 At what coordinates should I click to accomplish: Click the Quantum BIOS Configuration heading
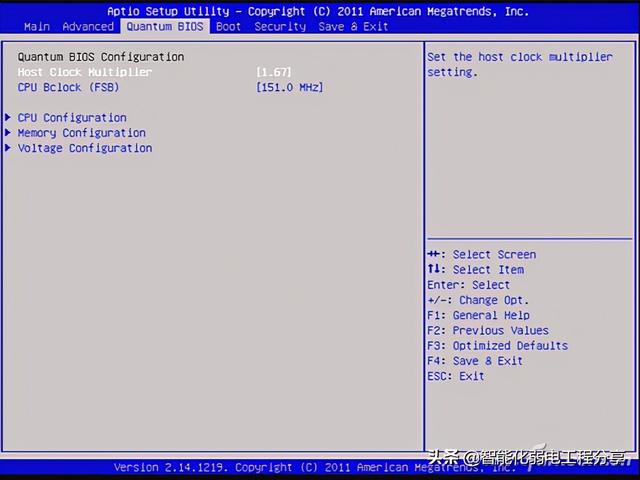[101, 57]
